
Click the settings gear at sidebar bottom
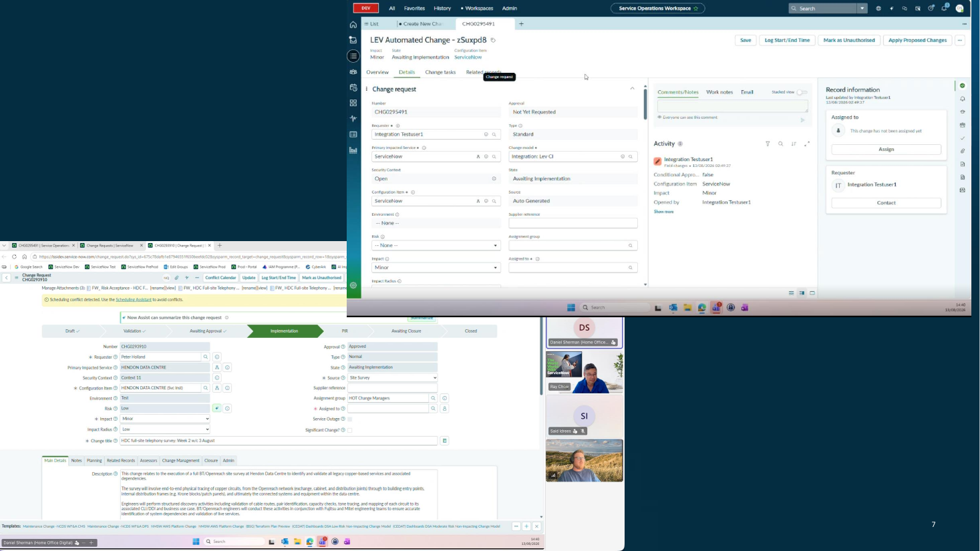(353, 285)
